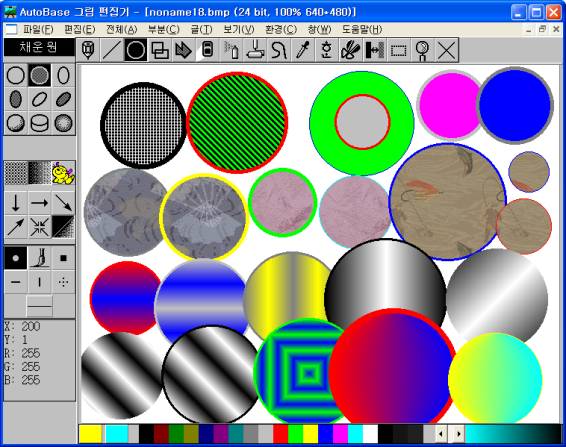Choose the overlapping rectangles tool
The image size is (566, 447).
tap(160, 50)
